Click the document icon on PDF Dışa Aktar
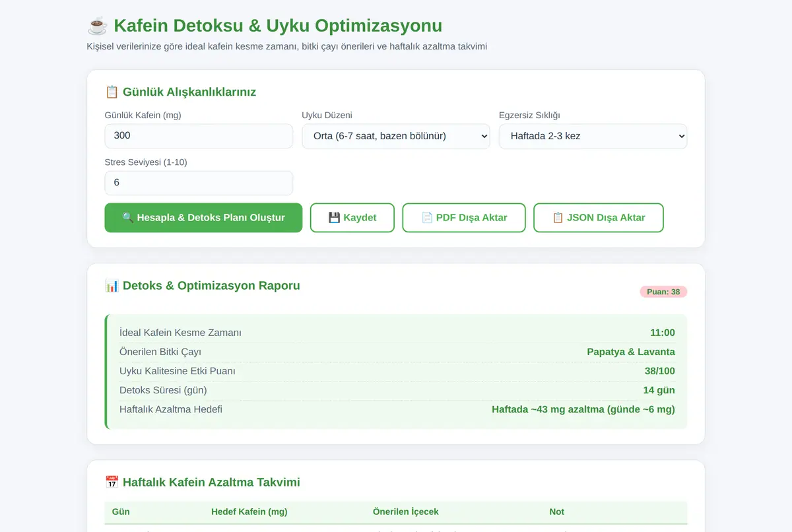 click(427, 218)
